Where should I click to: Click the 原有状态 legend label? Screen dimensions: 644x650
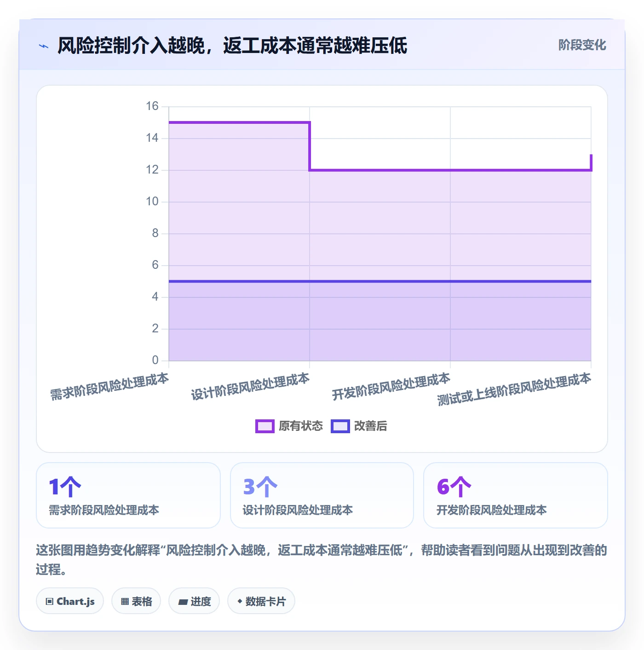(301, 426)
